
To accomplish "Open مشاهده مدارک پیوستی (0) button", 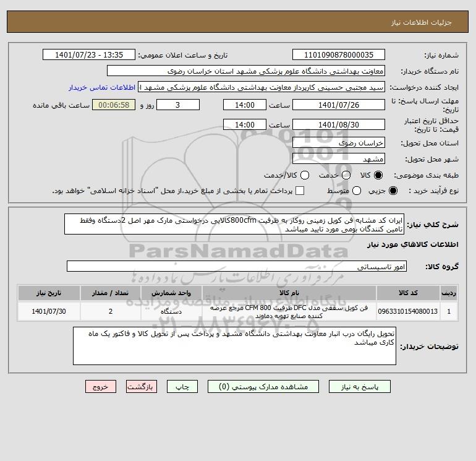I will coord(263,387).
